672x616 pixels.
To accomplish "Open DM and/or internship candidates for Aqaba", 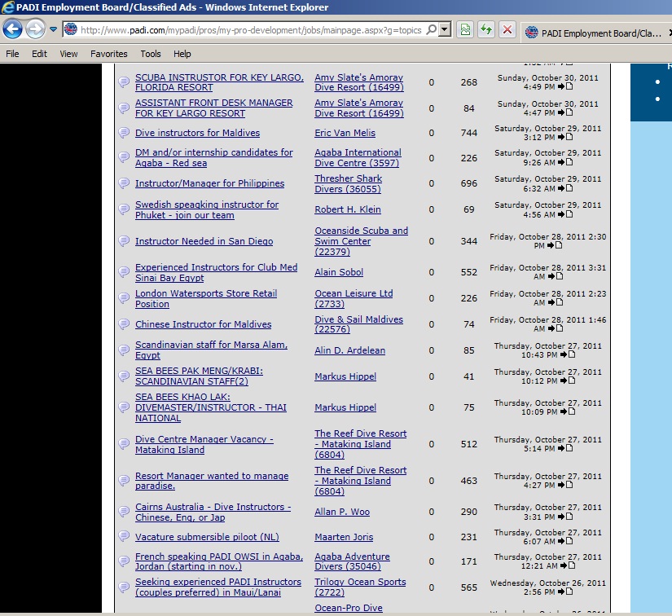I will pyautogui.click(x=214, y=158).
